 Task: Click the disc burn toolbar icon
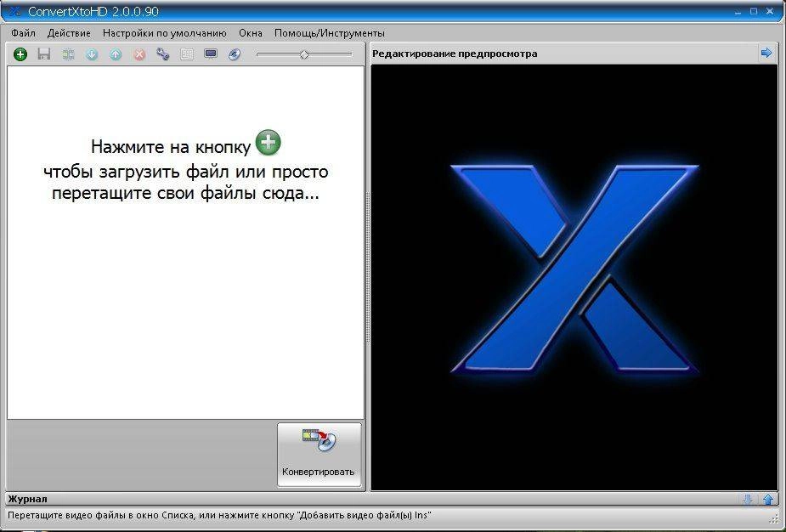[x=235, y=54]
